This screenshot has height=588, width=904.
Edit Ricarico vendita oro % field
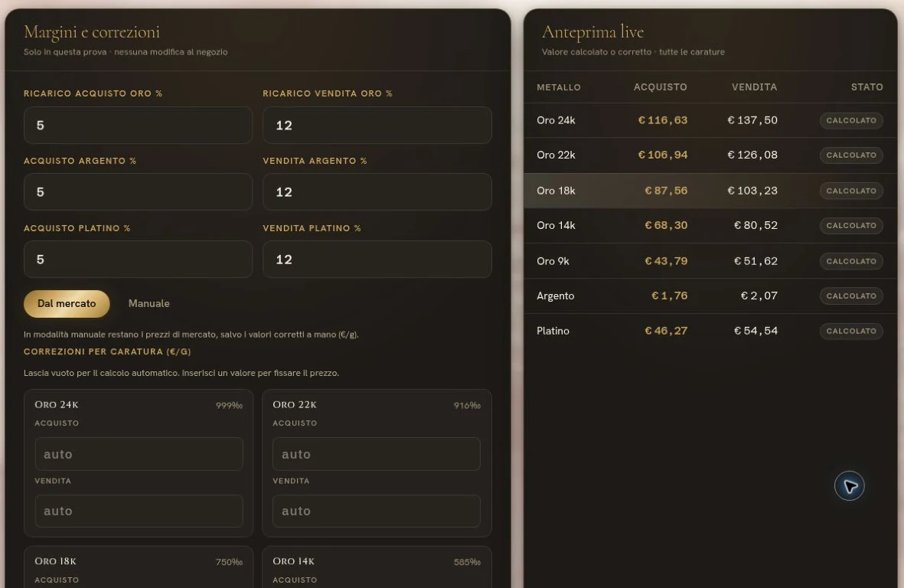point(377,125)
